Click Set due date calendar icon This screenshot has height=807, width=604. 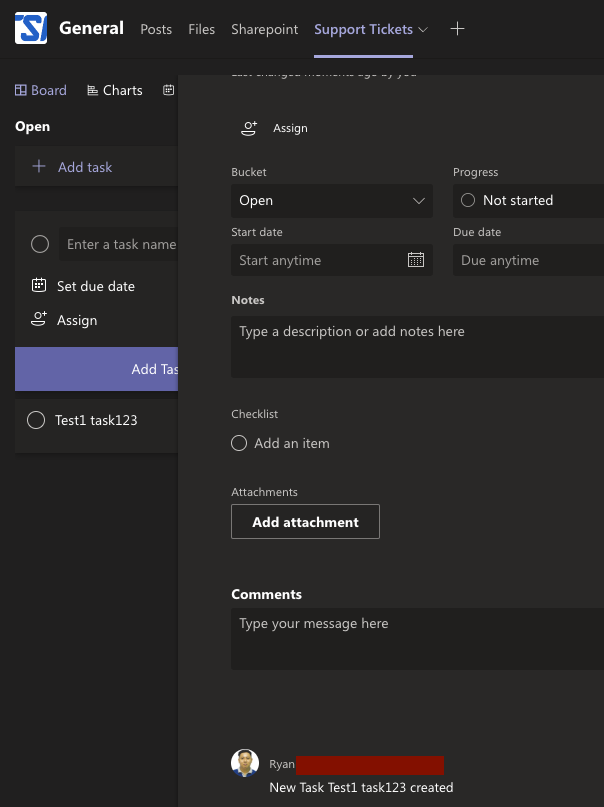[x=39, y=286]
